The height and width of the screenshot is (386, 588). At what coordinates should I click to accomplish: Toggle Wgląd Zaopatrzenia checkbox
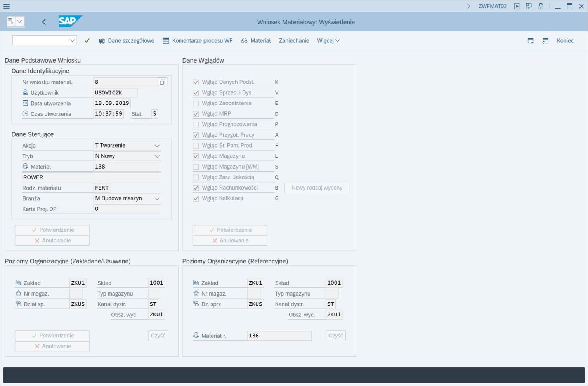click(196, 103)
